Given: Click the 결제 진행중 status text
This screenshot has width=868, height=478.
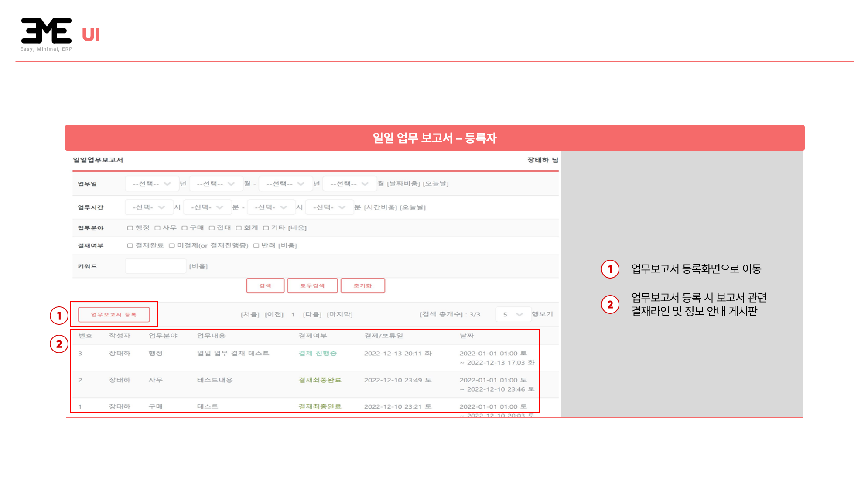Looking at the screenshot, I should click(318, 353).
